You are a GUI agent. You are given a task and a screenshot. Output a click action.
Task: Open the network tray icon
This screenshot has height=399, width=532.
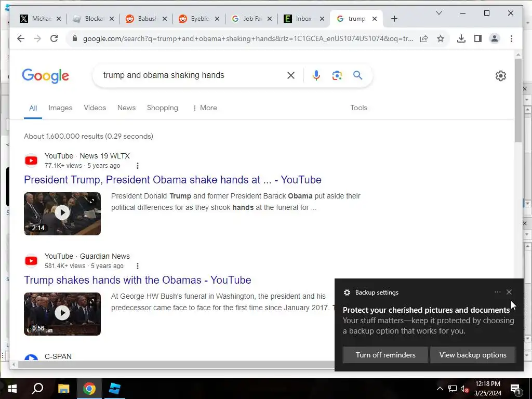tap(453, 389)
